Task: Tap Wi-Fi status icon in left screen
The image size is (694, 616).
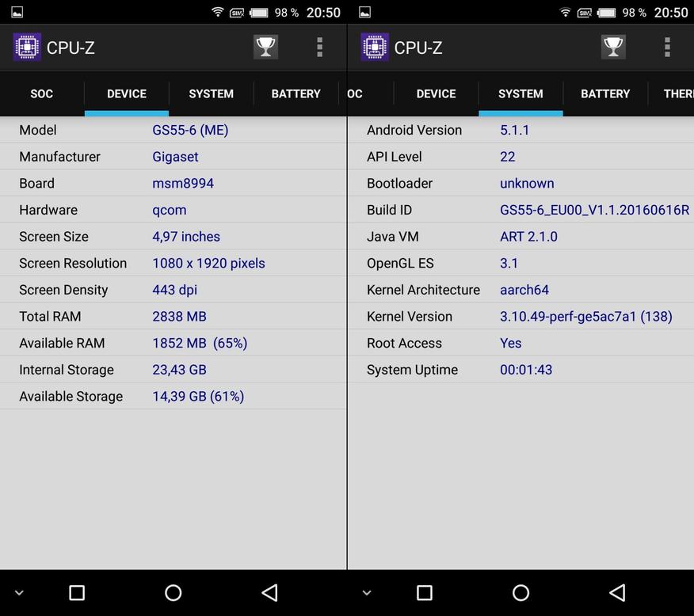Action: click(217, 12)
